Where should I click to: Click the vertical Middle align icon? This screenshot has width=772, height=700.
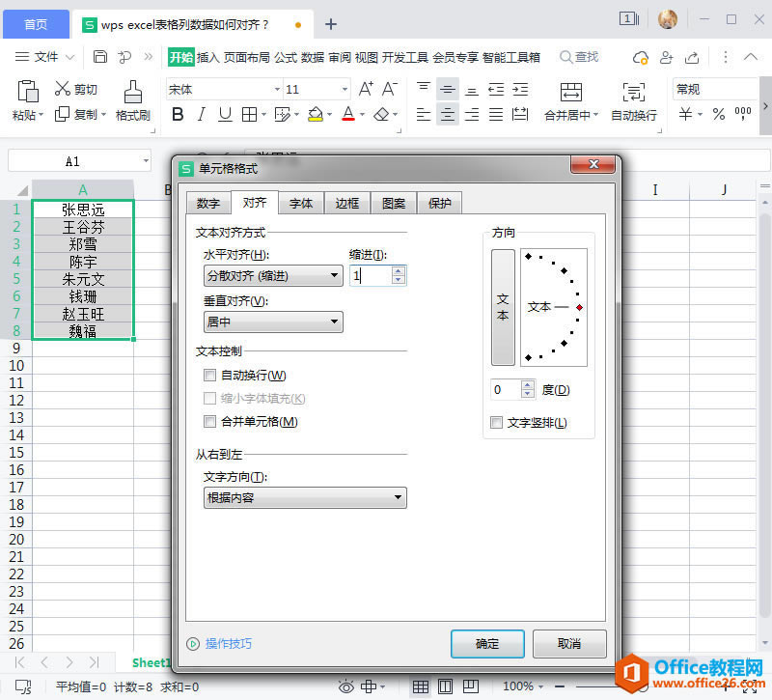pos(447,89)
